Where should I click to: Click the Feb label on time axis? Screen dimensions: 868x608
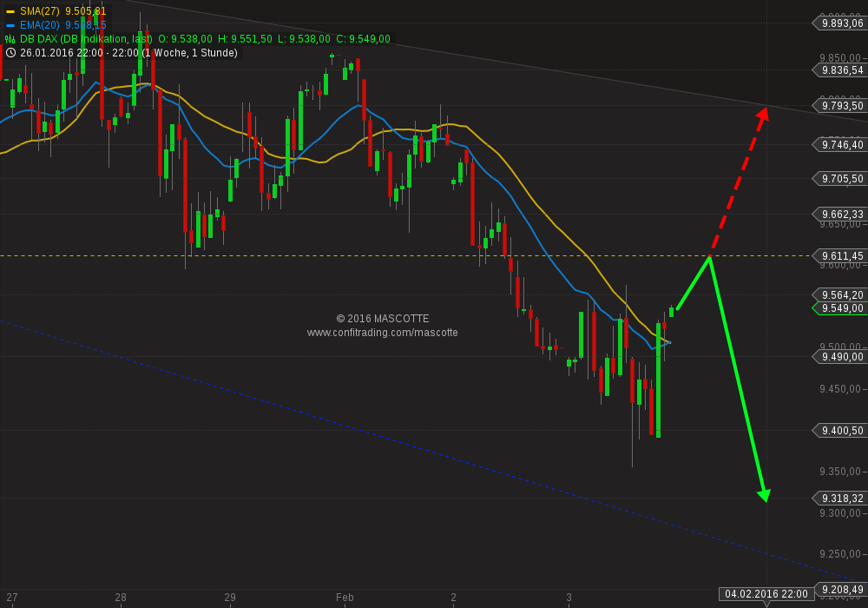(x=345, y=598)
